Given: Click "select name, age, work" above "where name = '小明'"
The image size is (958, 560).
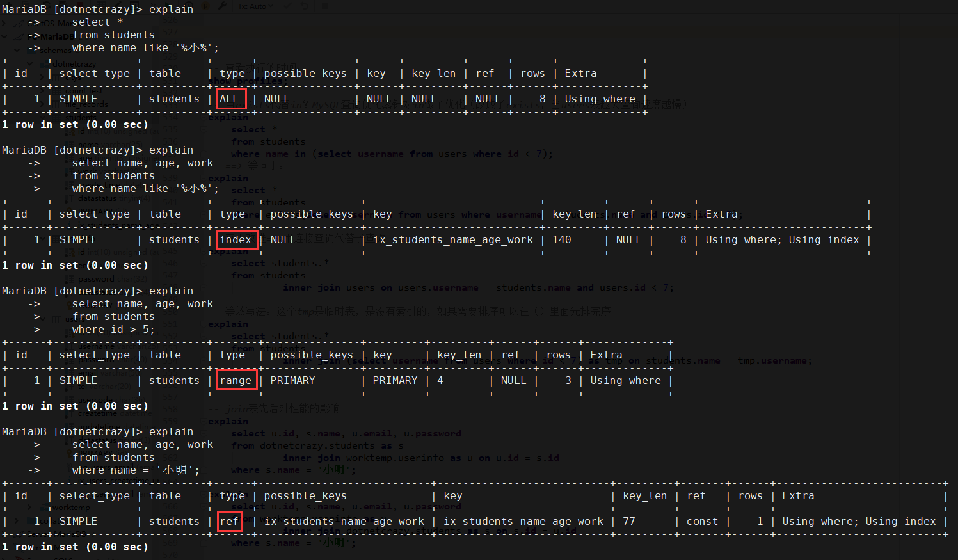Looking at the screenshot, I should point(142,445).
